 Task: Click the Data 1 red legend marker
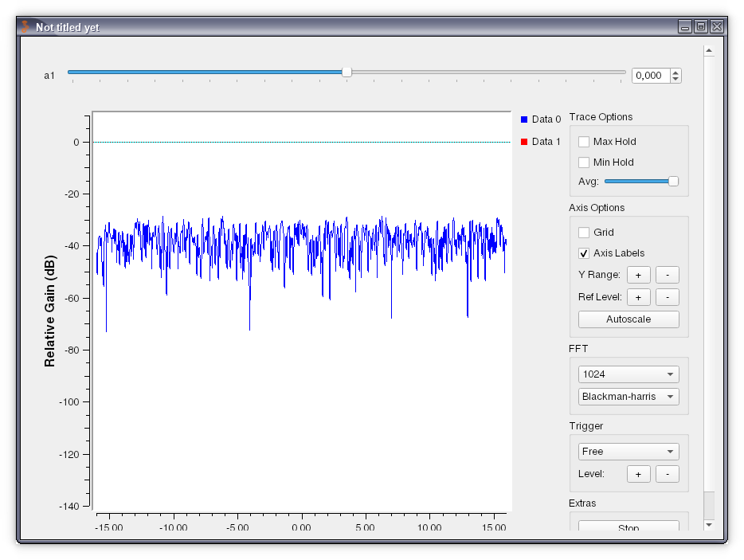click(x=524, y=141)
